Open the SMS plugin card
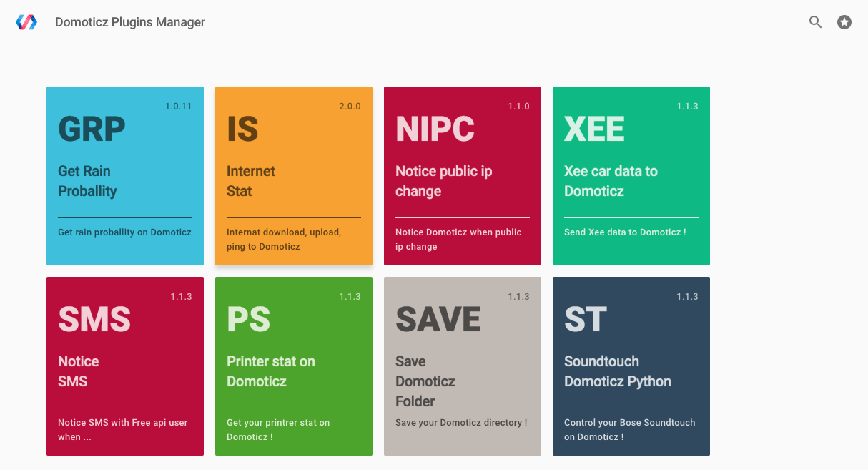The image size is (868, 470). [125, 366]
